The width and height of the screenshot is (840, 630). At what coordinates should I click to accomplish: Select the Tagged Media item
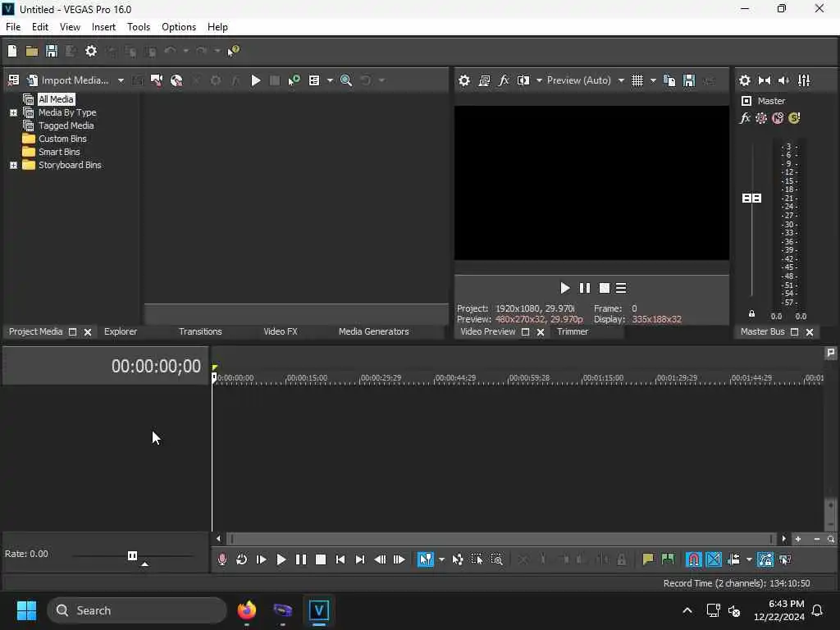pos(66,126)
